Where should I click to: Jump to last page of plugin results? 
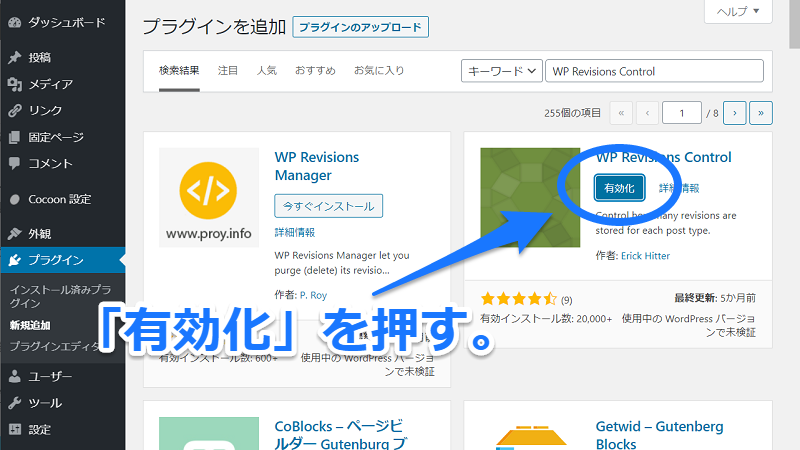(761, 113)
